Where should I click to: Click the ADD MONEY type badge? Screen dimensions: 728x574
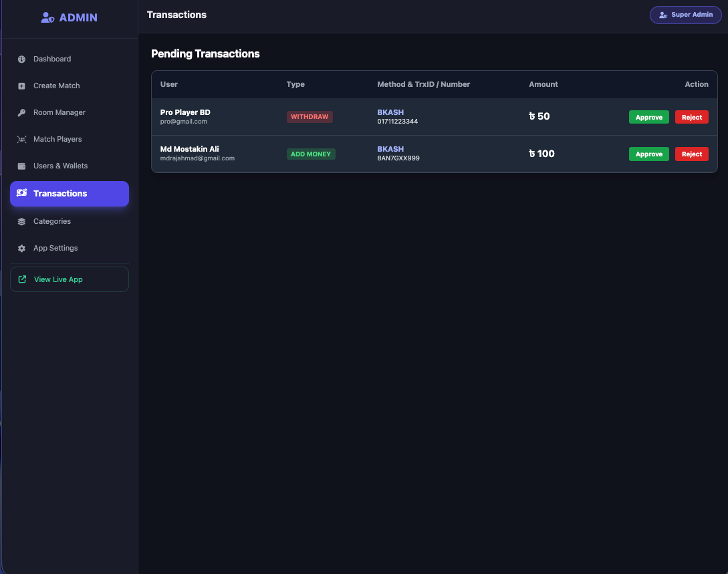tap(311, 154)
